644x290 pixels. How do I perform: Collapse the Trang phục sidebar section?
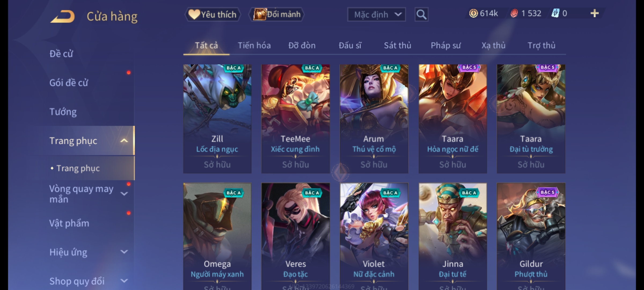pos(124,141)
